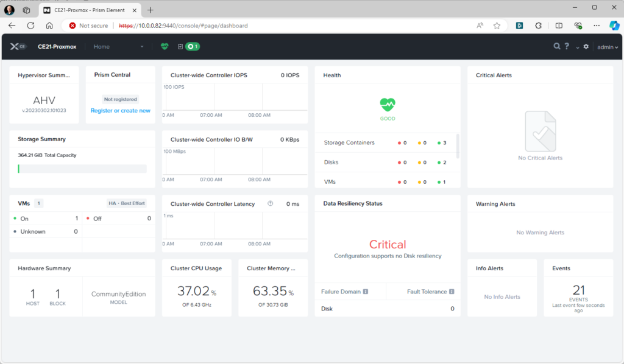The width and height of the screenshot is (624, 364).
Task: Click the green heart Health GOOD icon
Action: coord(388,105)
